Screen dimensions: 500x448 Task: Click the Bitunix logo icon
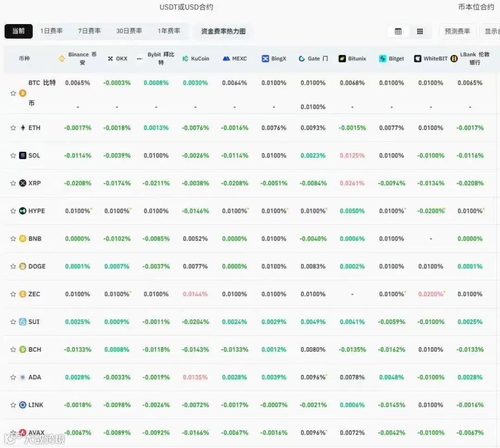tap(342, 59)
